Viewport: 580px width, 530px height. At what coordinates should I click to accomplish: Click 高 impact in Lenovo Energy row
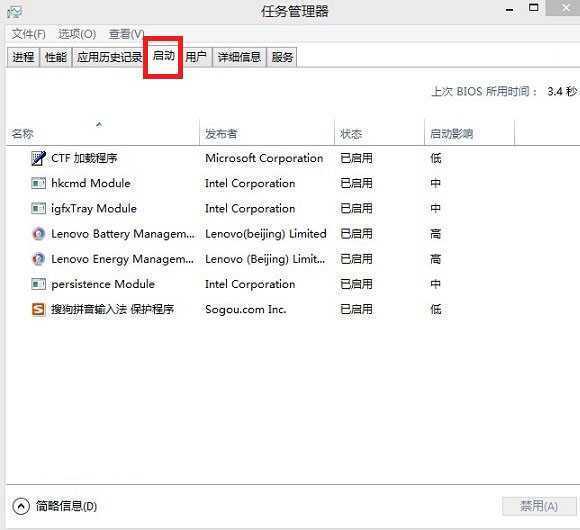tap(436, 259)
